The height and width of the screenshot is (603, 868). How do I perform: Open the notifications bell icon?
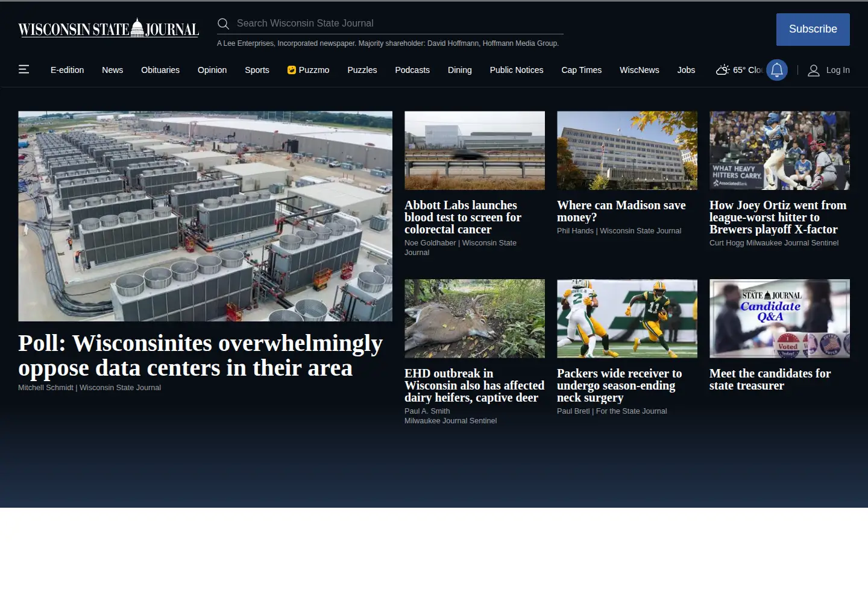click(777, 70)
